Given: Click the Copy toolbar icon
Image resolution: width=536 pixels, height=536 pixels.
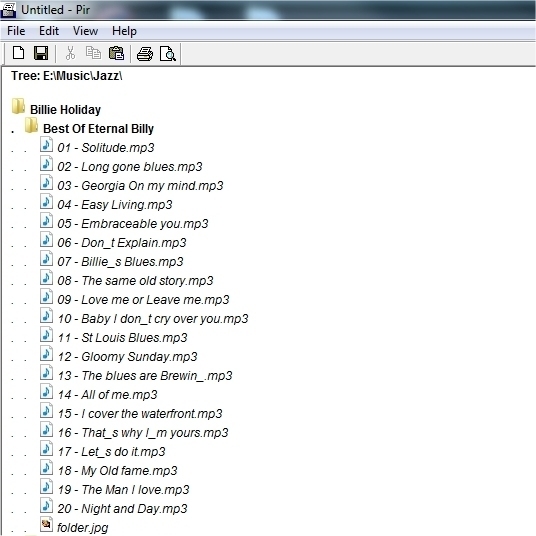Looking at the screenshot, I should 93,53.
